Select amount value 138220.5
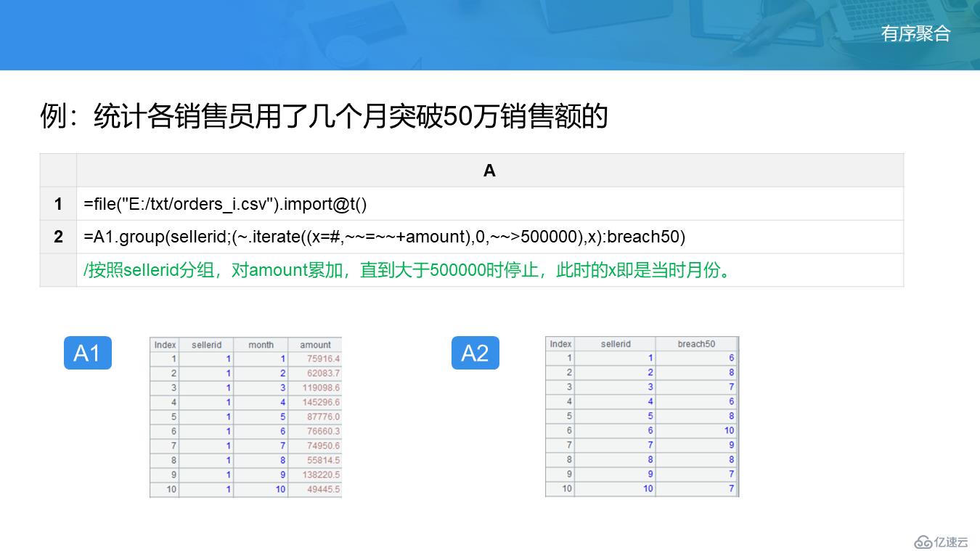The width and height of the screenshot is (980, 551). (x=315, y=475)
